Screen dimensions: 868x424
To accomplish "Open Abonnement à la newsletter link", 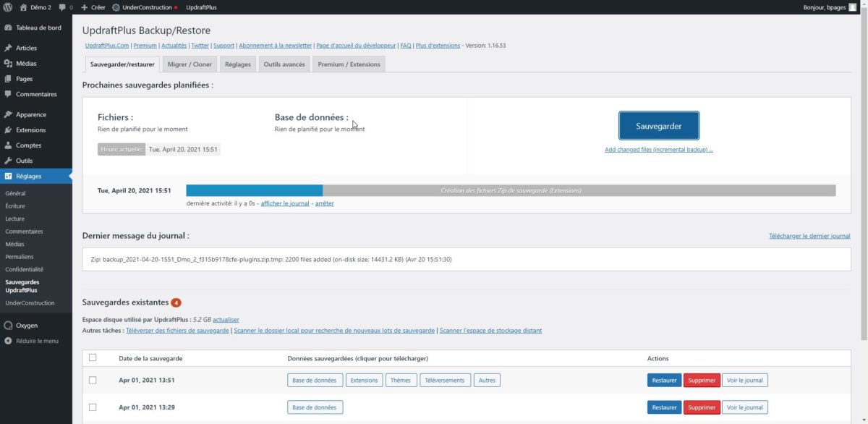I will point(274,46).
